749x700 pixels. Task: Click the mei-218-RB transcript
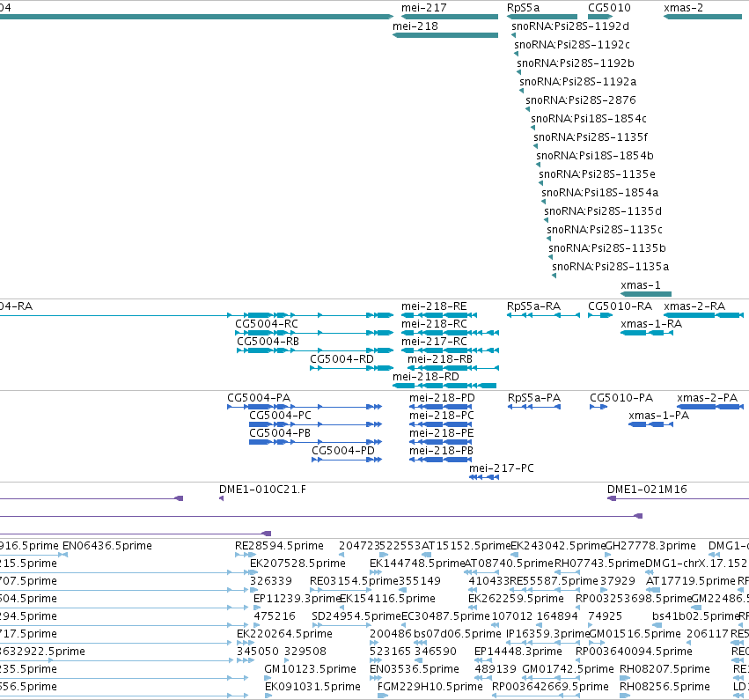point(453,368)
